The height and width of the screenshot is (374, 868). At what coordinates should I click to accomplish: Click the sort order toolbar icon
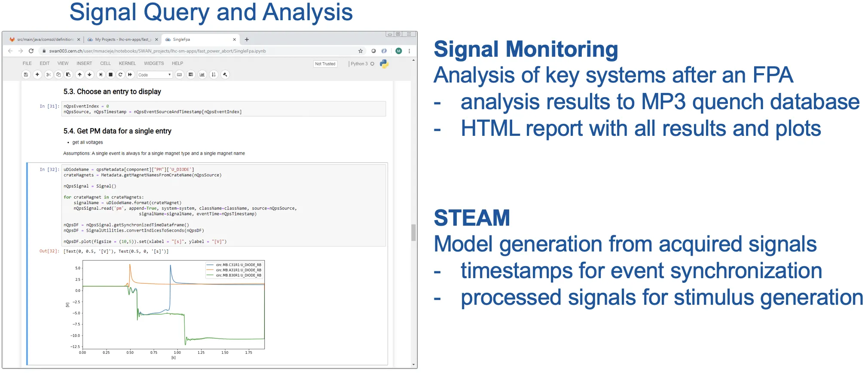coord(214,75)
